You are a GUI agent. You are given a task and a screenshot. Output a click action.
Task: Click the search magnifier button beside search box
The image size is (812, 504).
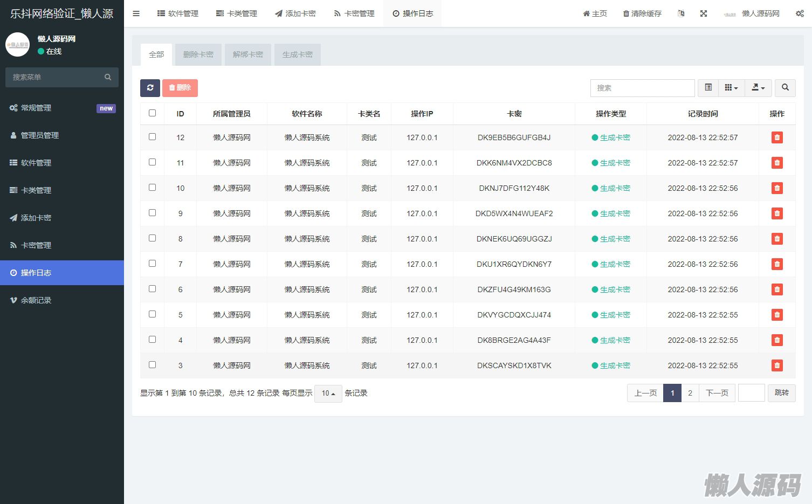[x=785, y=88]
